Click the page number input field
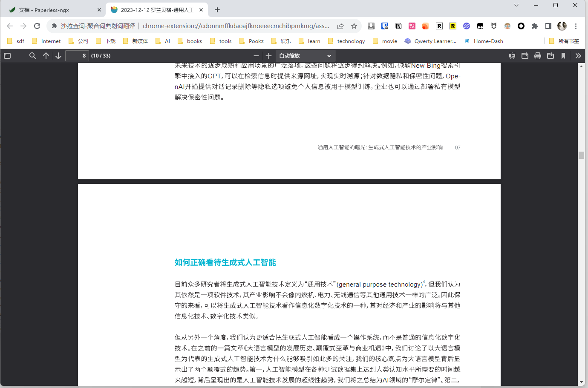 pyautogui.click(x=77, y=56)
